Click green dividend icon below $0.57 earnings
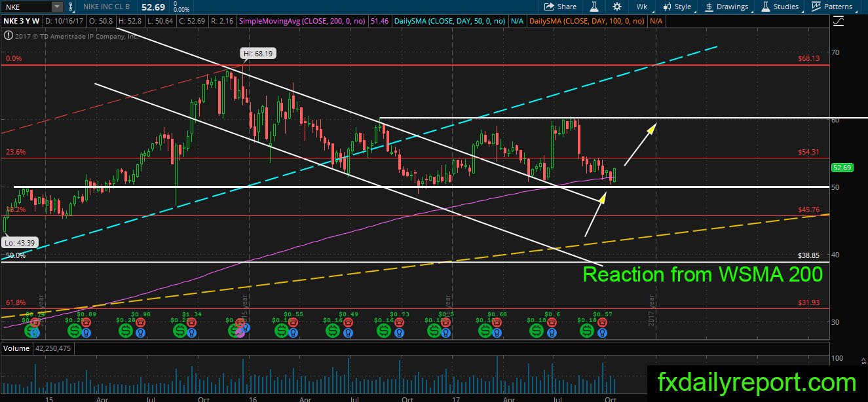The width and height of the screenshot is (868, 402). coord(588,332)
